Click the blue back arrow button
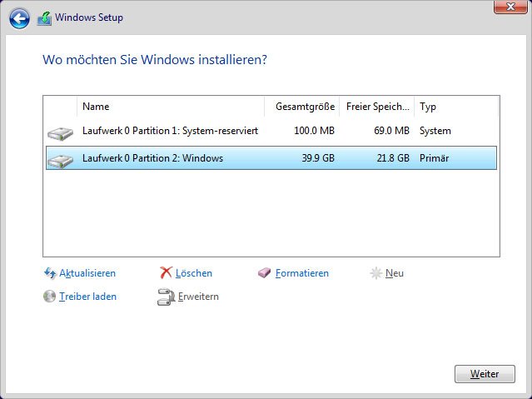The image size is (532, 399). pos(19,18)
